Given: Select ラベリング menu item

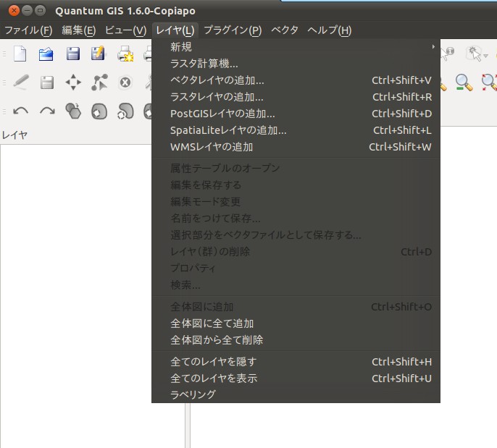Looking at the screenshot, I should click(296, 394).
